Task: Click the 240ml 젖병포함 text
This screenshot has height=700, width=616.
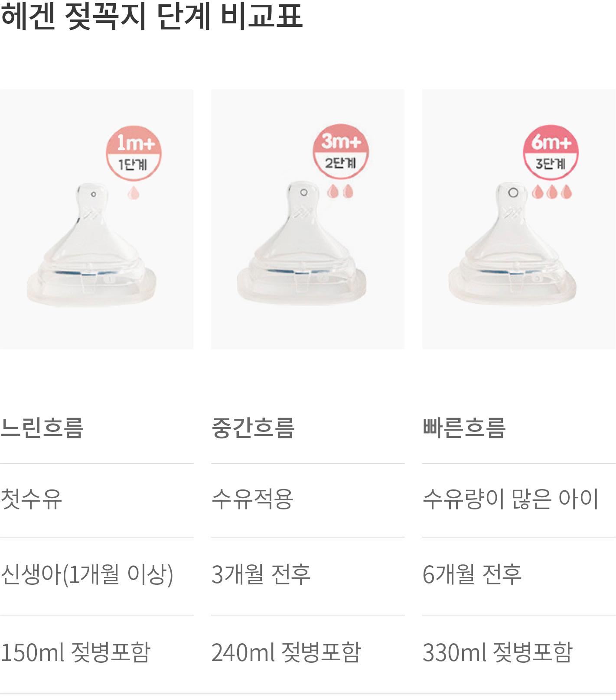Action: (286, 652)
